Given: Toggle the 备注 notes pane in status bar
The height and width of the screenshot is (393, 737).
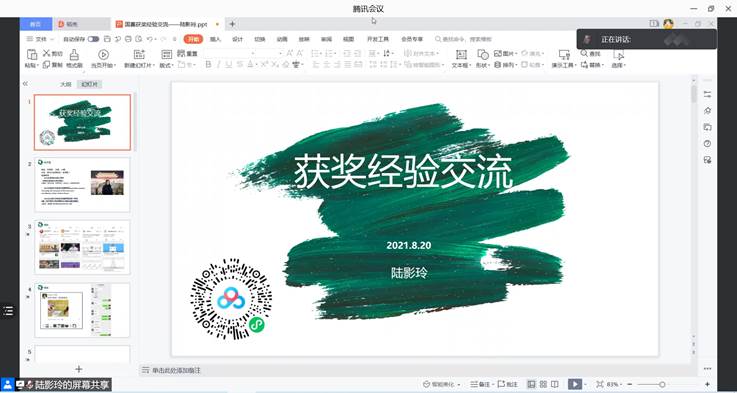Looking at the screenshot, I should click(480, 384).
